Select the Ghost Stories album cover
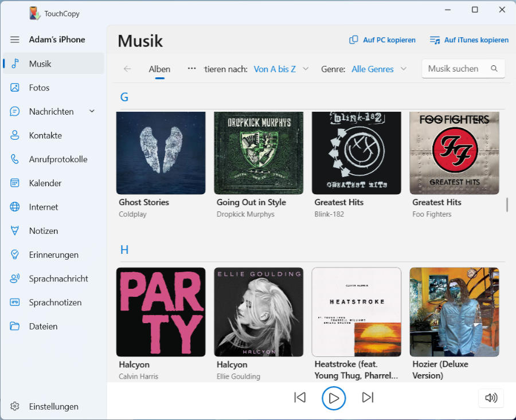Screen dimensions: 516x420 (x=161, y=153)
